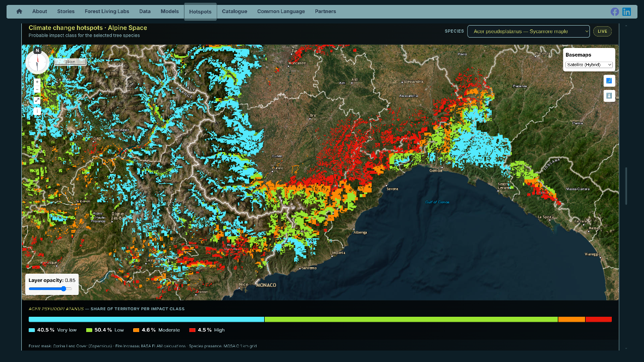
Task: Click the Moderate orange bar segment
Action: coord(572,319)
